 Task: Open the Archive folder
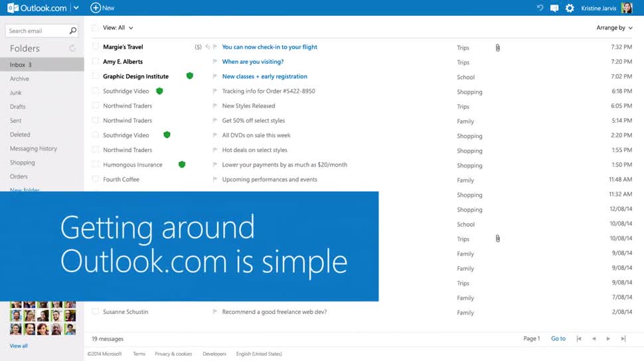(x=19, y=78)
